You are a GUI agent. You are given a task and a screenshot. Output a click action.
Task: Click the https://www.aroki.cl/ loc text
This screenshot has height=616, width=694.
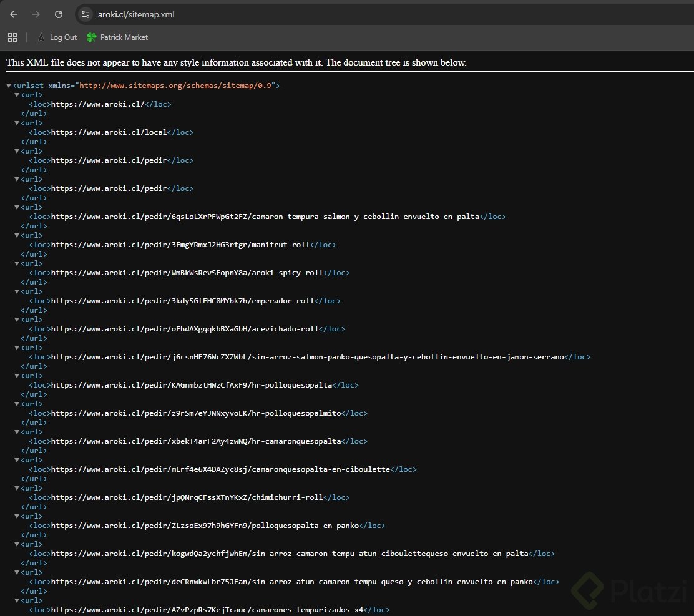tap(98, 104)
